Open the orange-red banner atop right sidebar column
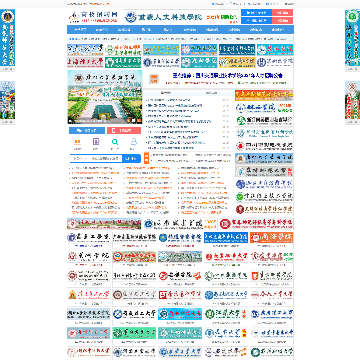 point(264,95)
